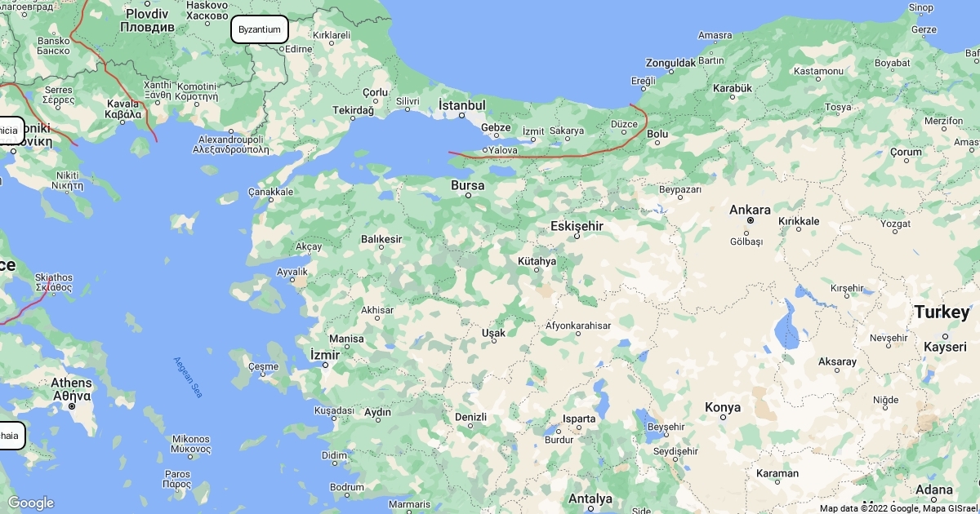Image resolution: width=980 pixels, height=514 pixels.
Task: Select the Konya city marker
Action: click(723, 418)
